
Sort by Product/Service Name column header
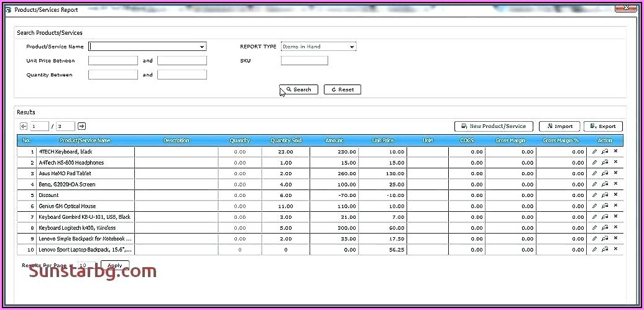pos(85,140)
